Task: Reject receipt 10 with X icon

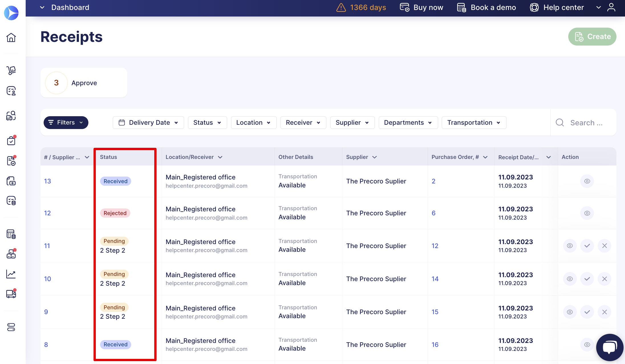Action: coord(604,279)
